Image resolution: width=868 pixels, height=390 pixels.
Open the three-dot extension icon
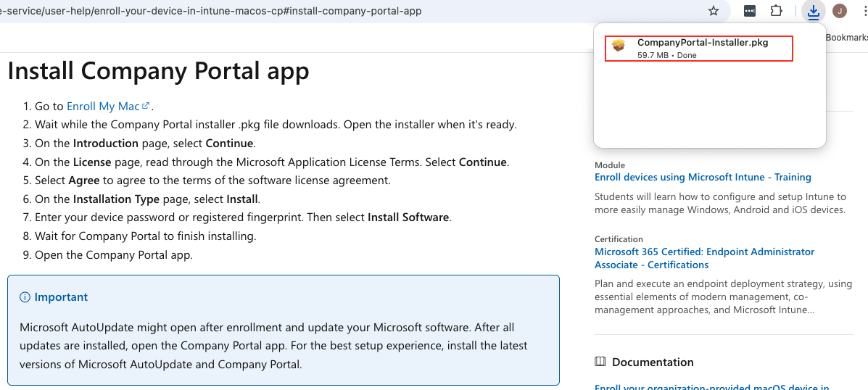(x=750, y=11)
